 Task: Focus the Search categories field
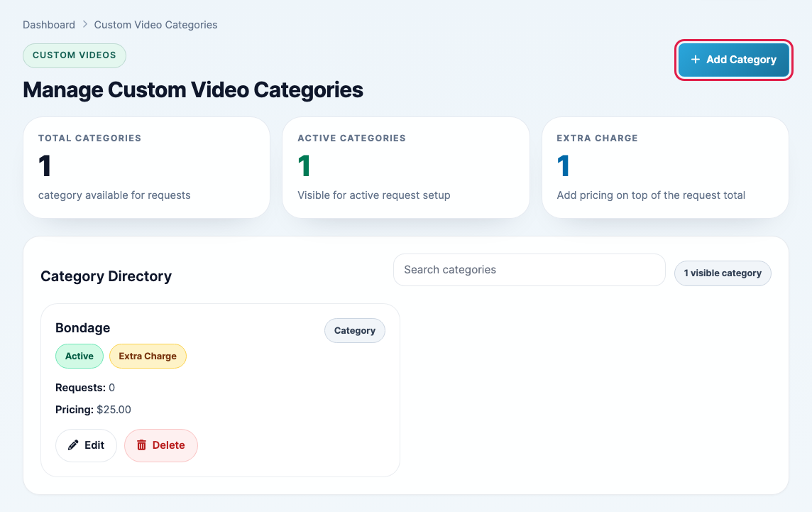[530, 269]
